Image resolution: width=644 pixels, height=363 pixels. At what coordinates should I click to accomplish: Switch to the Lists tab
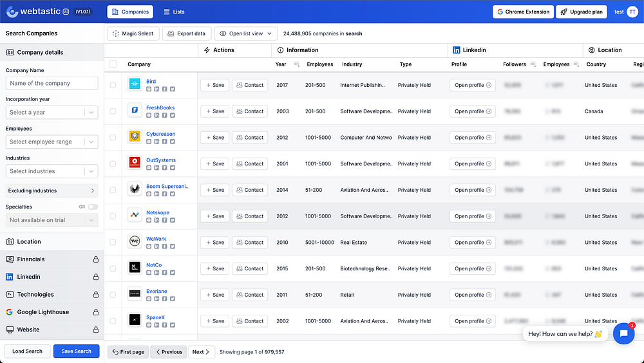tap(174, 12)
